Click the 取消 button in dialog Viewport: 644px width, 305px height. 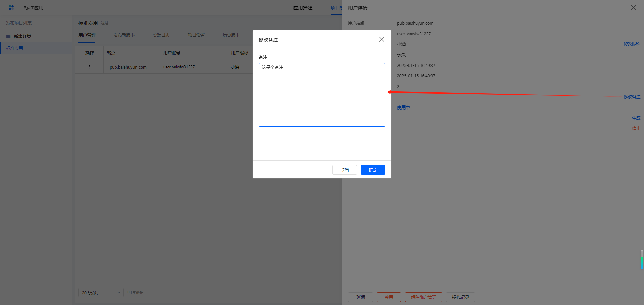[x=344, y=170]
